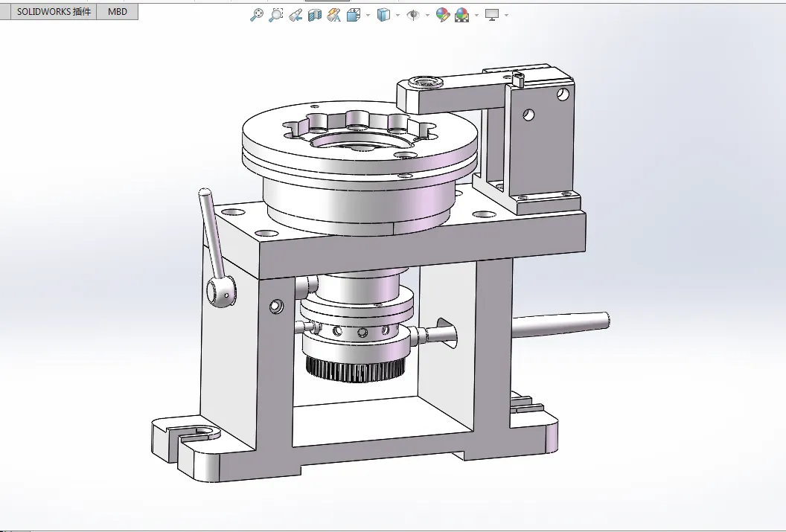Activate the Section View tool
The height and width of the screenshot is (532, 786).
[315, 15]
